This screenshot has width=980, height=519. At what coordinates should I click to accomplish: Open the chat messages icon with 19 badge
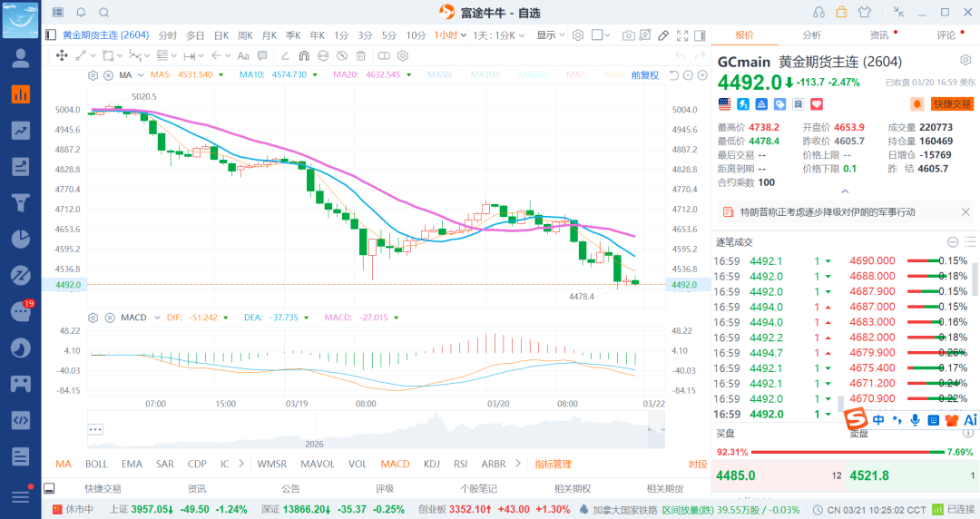pyautogui.click(x=21, y=311)
